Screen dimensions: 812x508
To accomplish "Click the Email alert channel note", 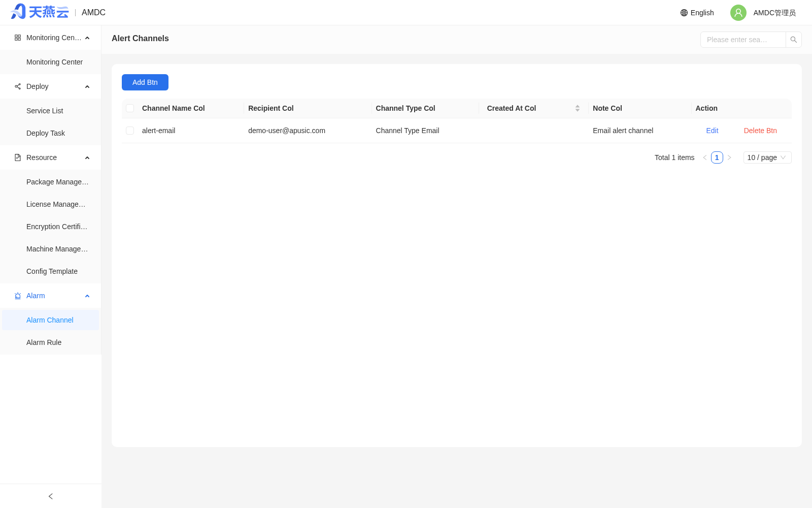I will tap(623, 131).
